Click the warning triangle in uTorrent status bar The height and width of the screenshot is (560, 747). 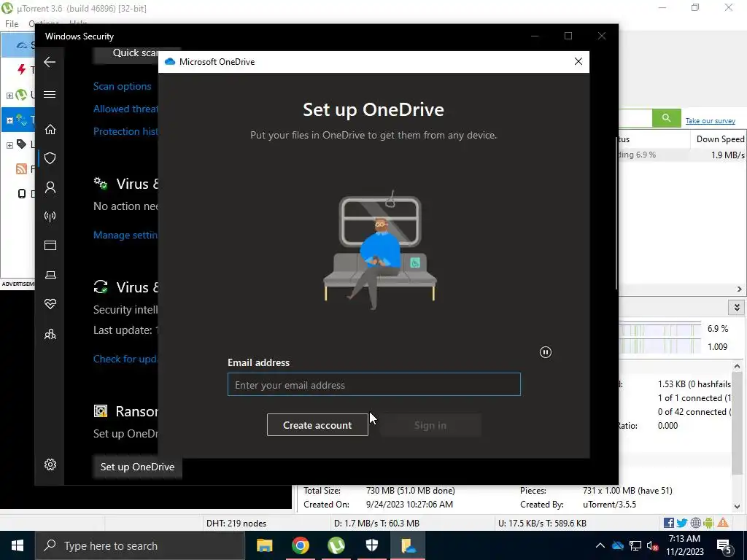click(723, 523)
